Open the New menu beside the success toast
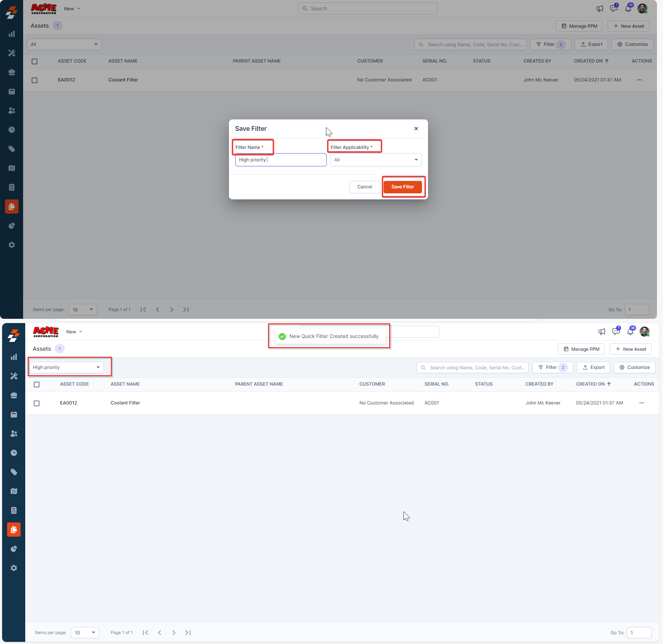The image size is (663, 644). pos(74,332)
